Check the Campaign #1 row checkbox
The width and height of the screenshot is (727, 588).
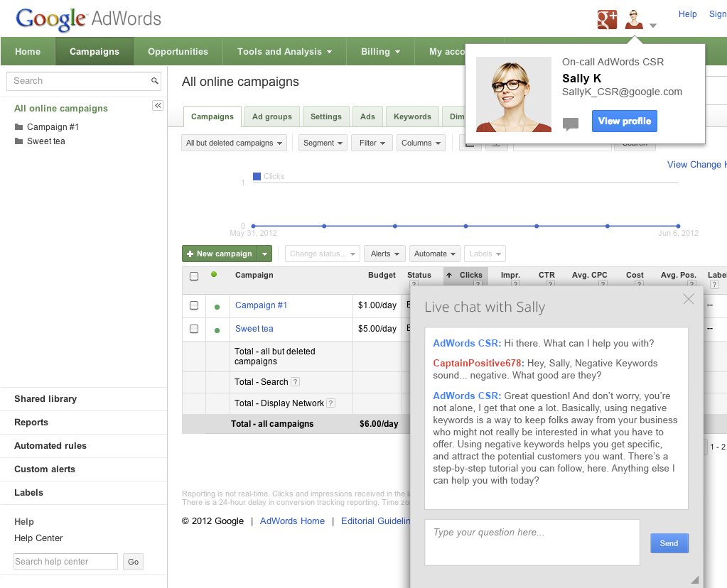coord(194,305)
